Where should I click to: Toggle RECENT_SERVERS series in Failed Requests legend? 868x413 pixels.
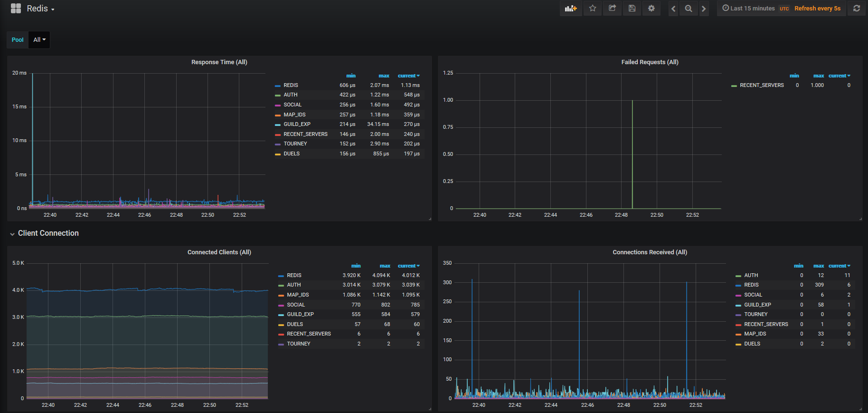[762, 86]
